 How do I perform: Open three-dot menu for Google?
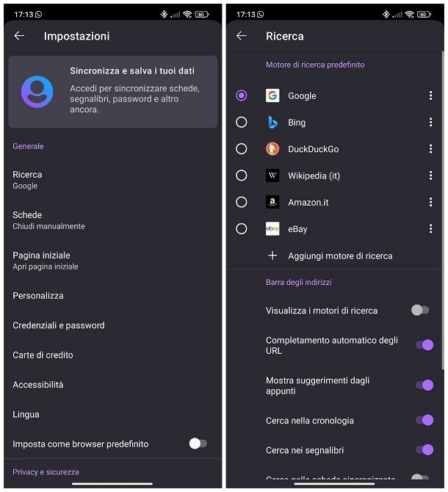[430, 95]
